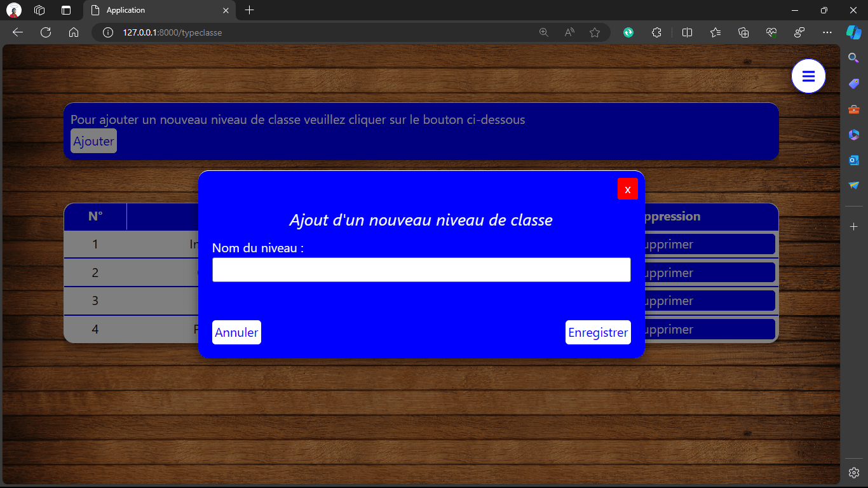
Task: Close the Application tab
Action: (226, 10)
